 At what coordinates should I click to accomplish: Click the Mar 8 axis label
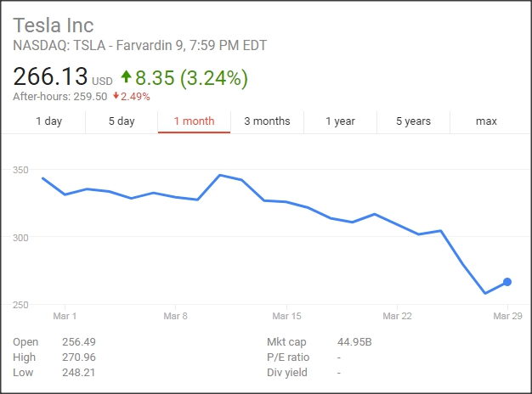(x=175, y=316)
